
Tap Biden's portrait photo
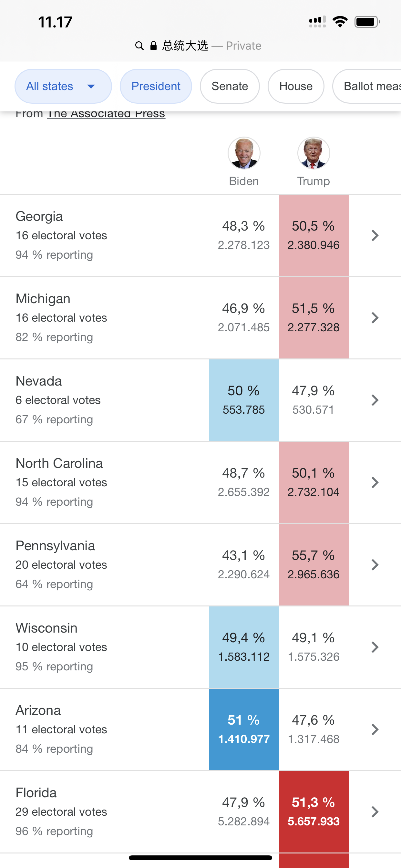click(x=244, y=153)
